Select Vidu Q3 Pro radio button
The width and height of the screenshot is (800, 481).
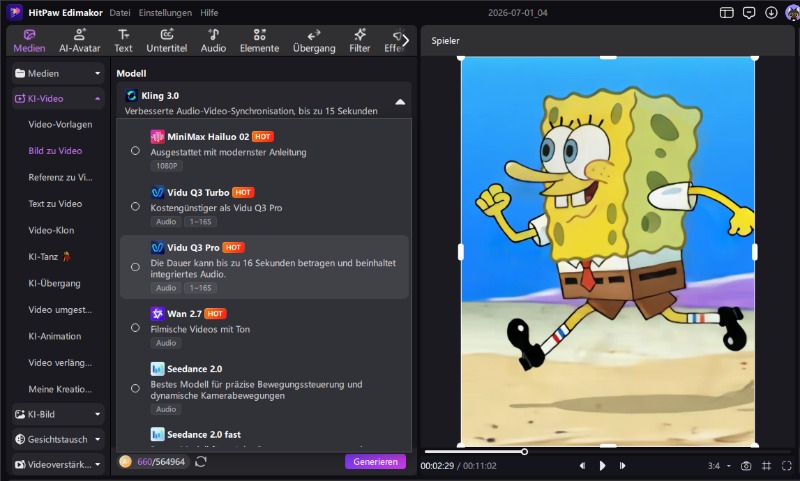135,267
